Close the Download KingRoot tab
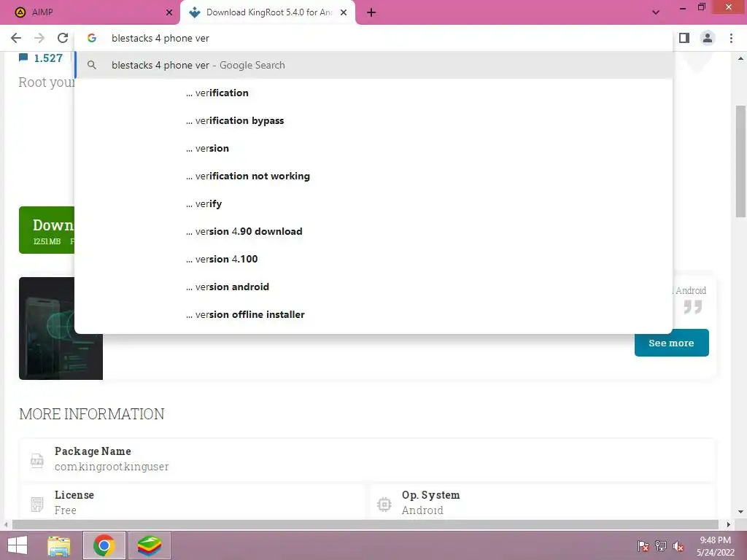The image size is (747, 560). click(x=344, y=12)
